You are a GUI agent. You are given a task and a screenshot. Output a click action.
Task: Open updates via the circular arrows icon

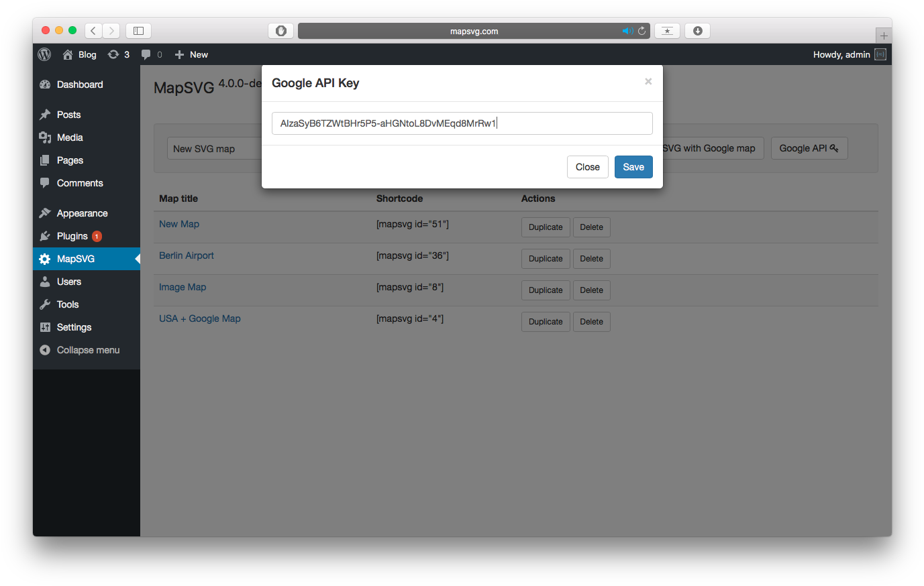tap(114, 54)
